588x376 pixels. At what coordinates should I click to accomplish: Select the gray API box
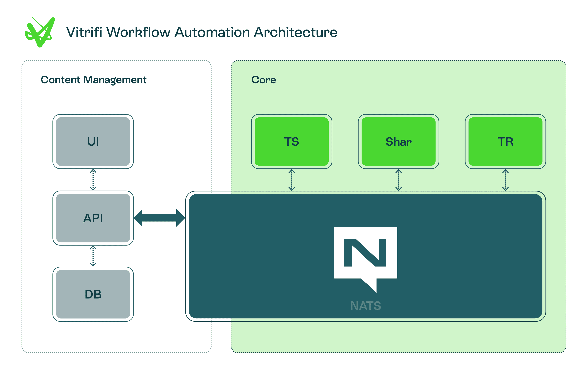(93, 218)
